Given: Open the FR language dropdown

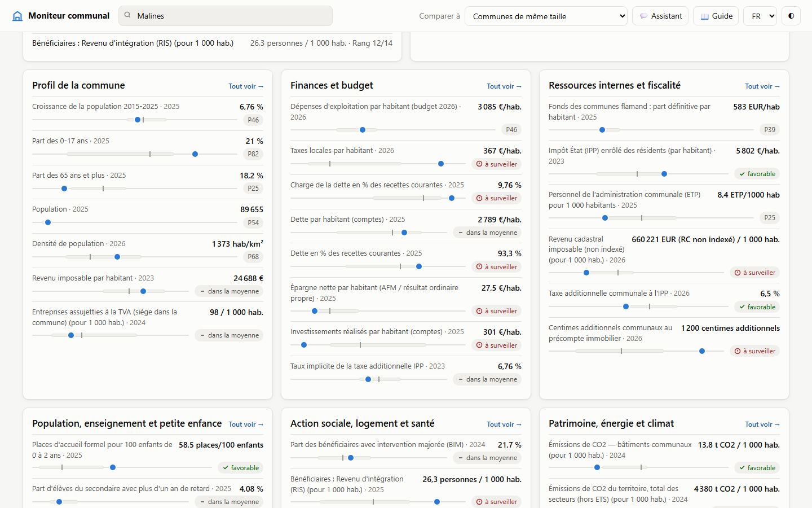Looking at the screenshot, I should click(760, 16).
